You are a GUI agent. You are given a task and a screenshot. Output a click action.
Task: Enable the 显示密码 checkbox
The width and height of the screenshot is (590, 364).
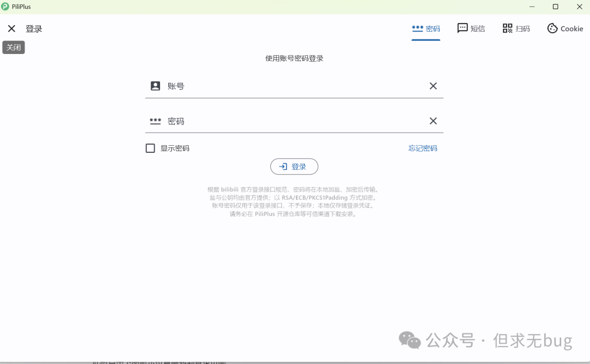[x=150, y=148]
